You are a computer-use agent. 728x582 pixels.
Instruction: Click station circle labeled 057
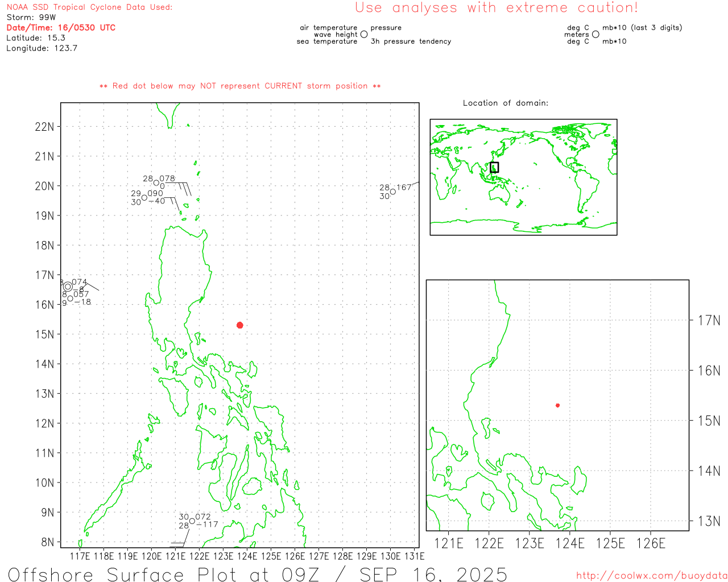tap(71, 298)
